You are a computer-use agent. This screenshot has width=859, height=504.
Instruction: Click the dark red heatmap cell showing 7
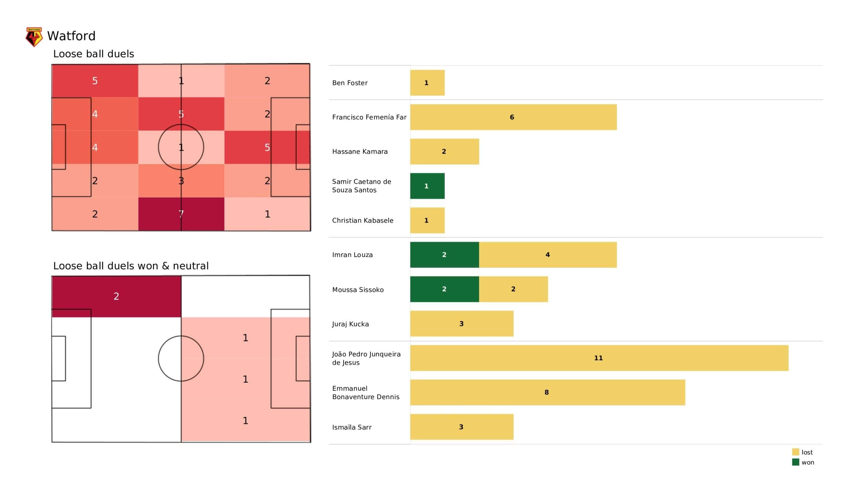click(181, 214)
